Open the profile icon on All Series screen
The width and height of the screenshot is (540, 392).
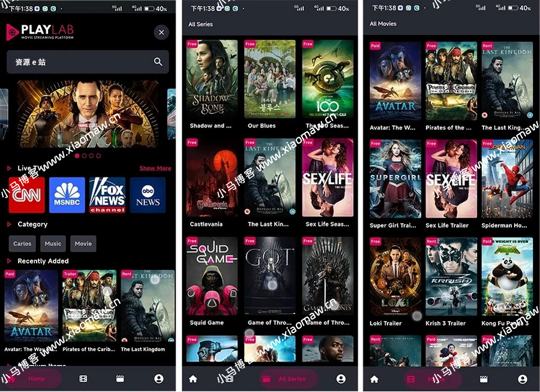pyautogui.click(x=341, y=379)
